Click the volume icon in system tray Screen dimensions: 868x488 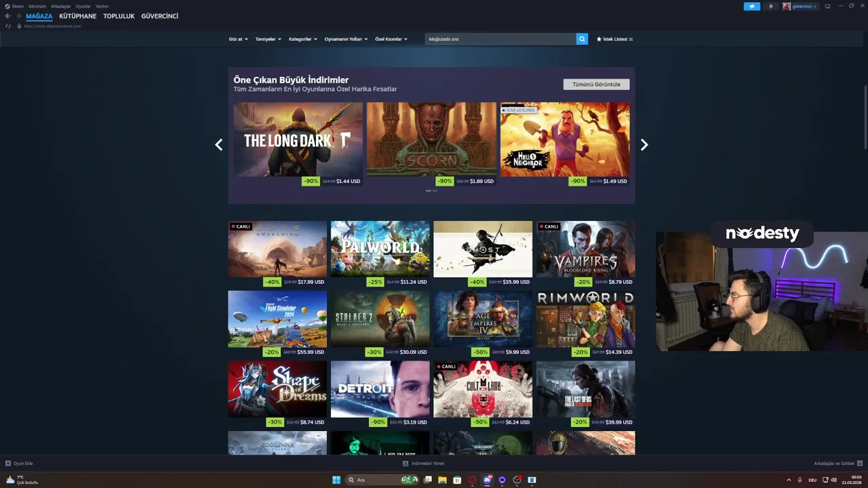[833, 480]
